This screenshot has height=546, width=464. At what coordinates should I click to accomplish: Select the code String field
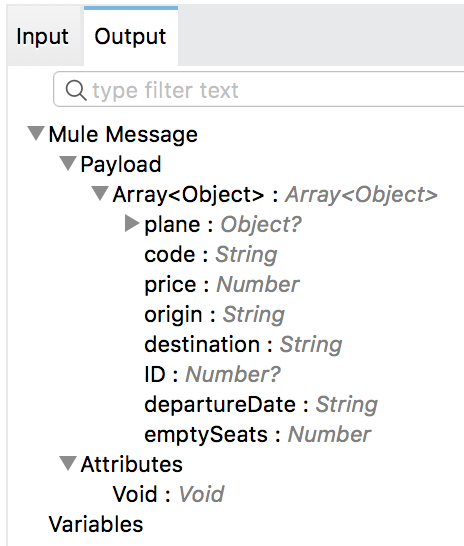211,254
